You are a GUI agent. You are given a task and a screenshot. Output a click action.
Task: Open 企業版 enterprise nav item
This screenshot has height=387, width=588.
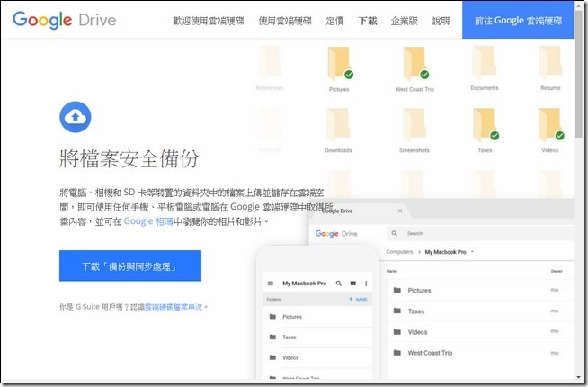pos(405,21)
